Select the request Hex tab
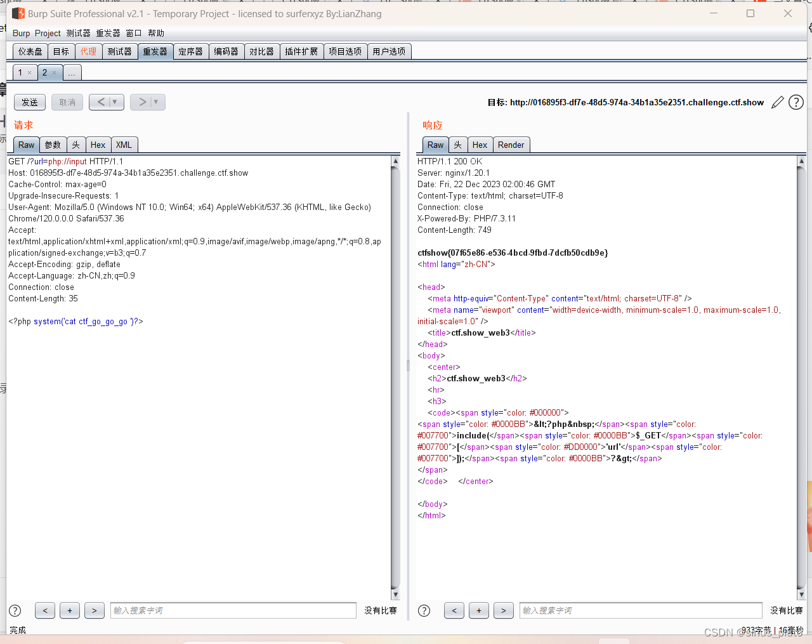Screen dimensions: 812x644 point(98,145)
